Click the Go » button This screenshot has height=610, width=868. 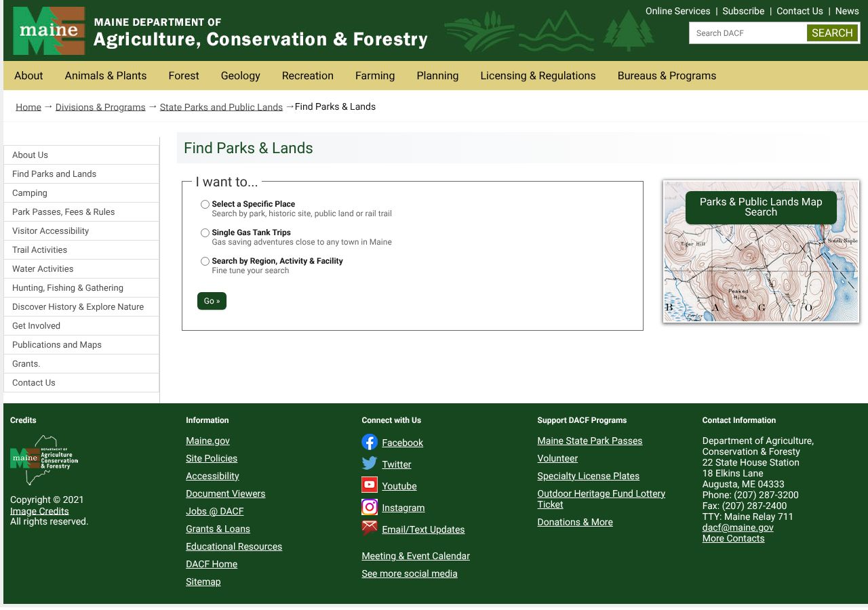pos(212,301)
